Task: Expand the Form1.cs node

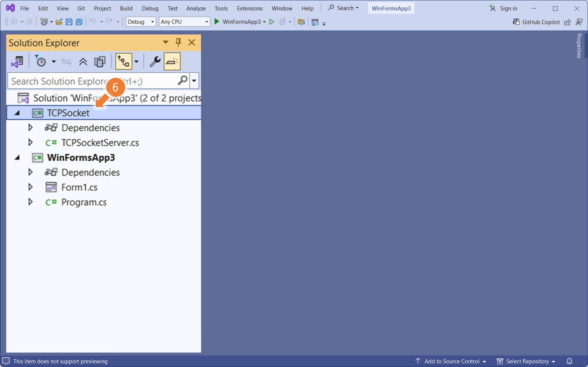Action: point(30,187)
